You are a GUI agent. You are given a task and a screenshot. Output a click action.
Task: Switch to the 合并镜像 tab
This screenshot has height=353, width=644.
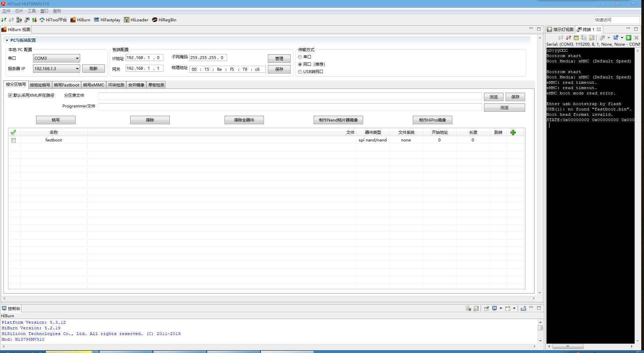(136, 85)
